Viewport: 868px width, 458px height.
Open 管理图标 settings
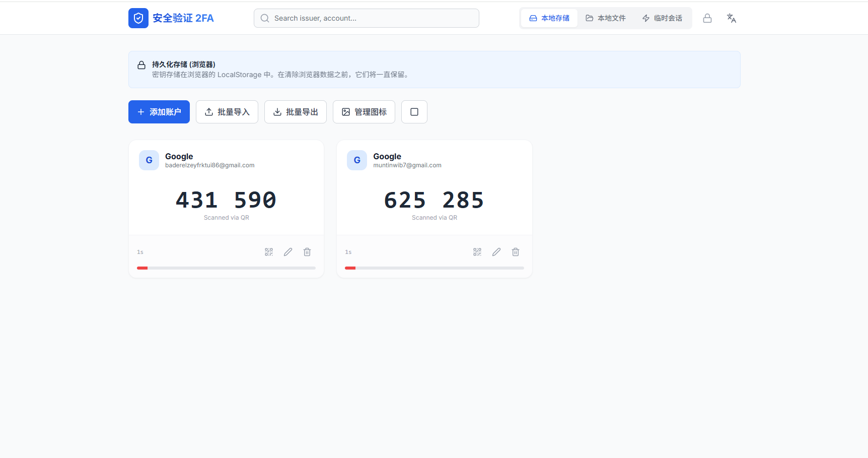[x=364, y=111]
